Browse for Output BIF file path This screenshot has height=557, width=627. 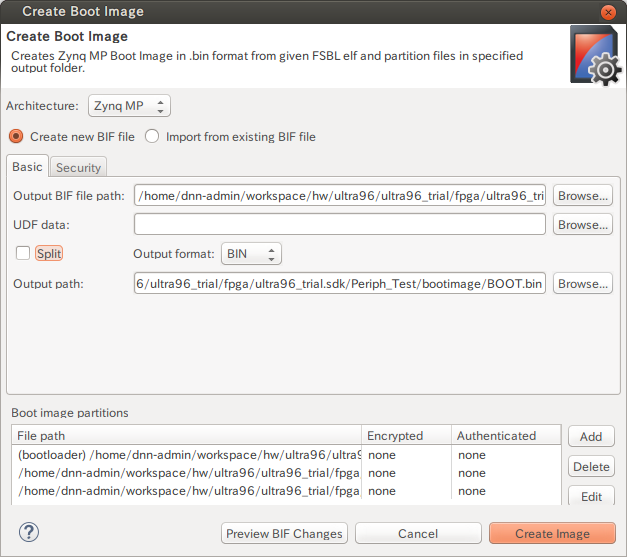pyautogui.click(x=583, y=196)
